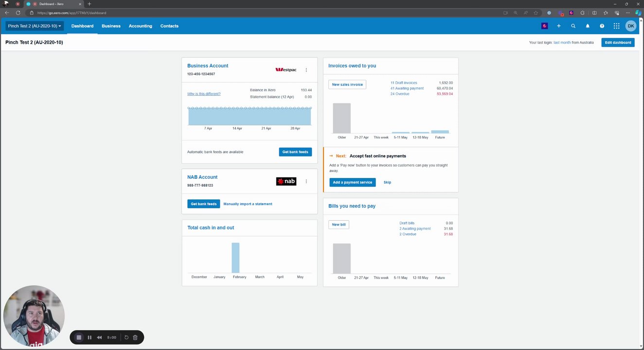The image size is (644, 350).
Task: Click the plus quick-create icon
Action: click(x=559, y=26)
